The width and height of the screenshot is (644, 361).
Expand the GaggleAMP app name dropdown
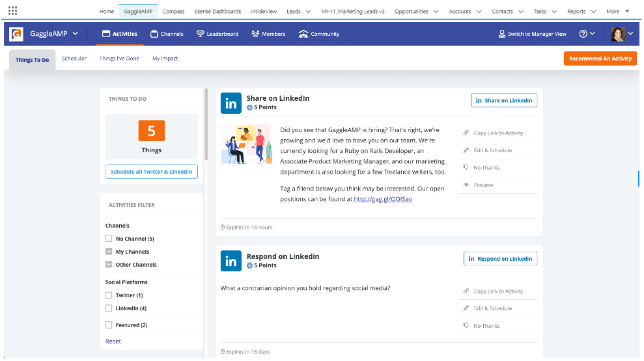(75, 34)
